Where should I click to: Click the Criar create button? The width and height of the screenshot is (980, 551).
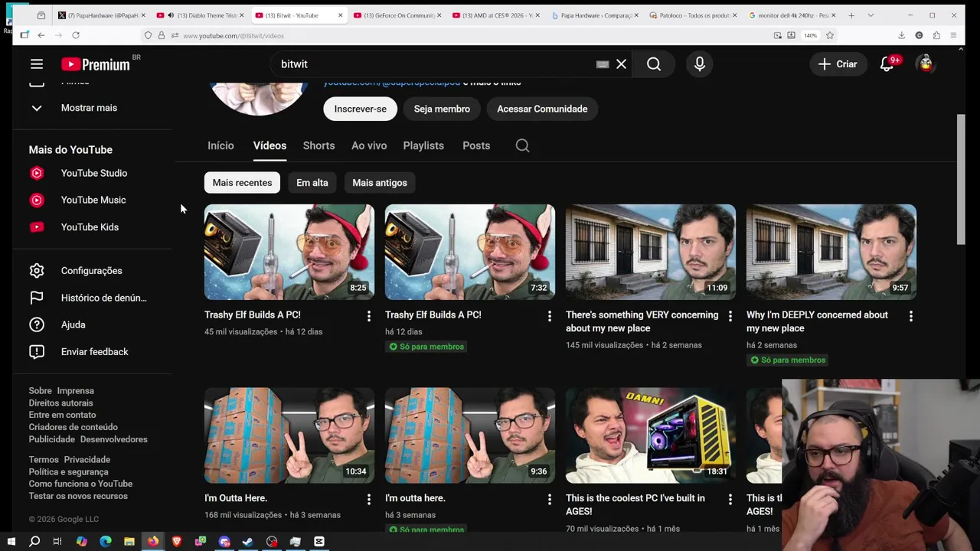(x=838, y=64)
